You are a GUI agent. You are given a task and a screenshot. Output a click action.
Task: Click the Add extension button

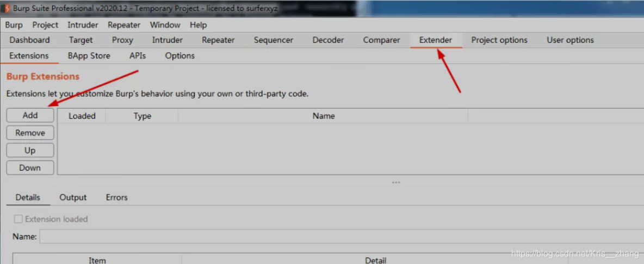pos(30,116)
